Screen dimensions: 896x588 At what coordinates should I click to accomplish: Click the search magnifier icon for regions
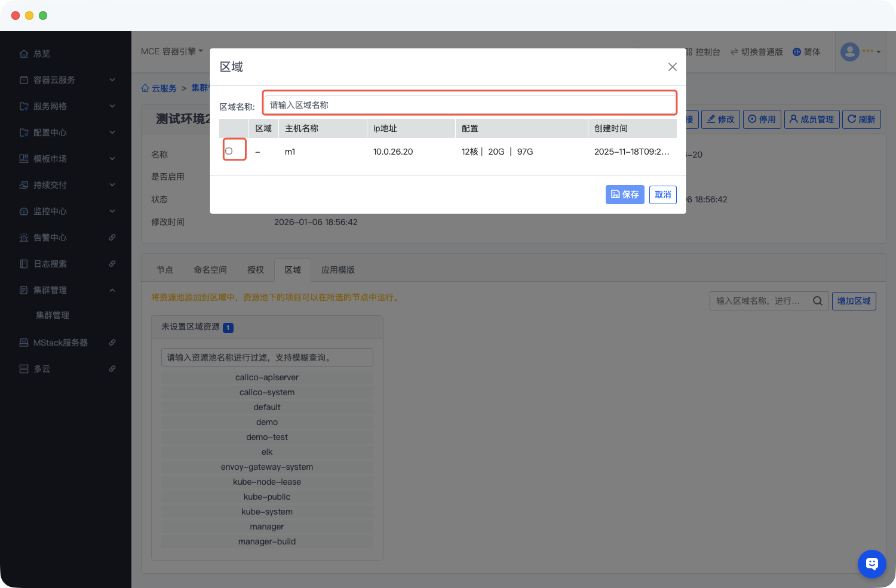[817, 301]
